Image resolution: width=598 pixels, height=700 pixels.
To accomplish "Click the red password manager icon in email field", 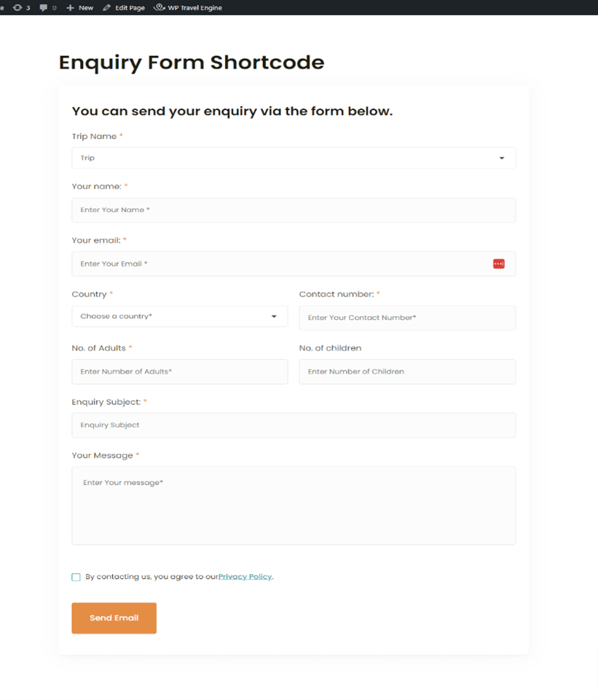I will coord(498,264).
